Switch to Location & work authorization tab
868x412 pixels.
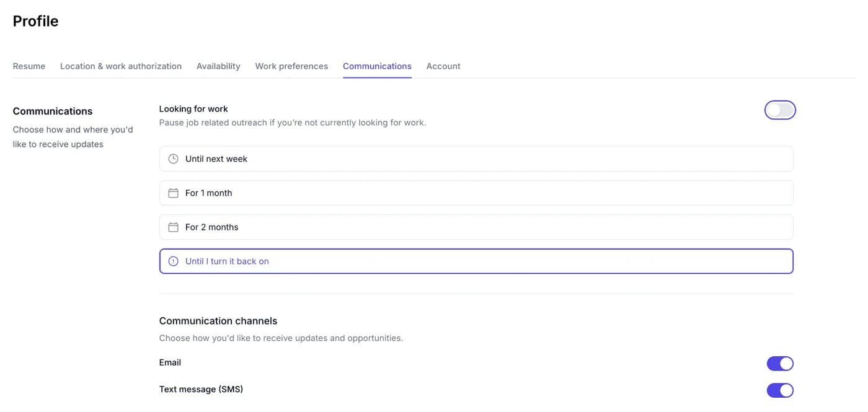(x=121, y=66)
